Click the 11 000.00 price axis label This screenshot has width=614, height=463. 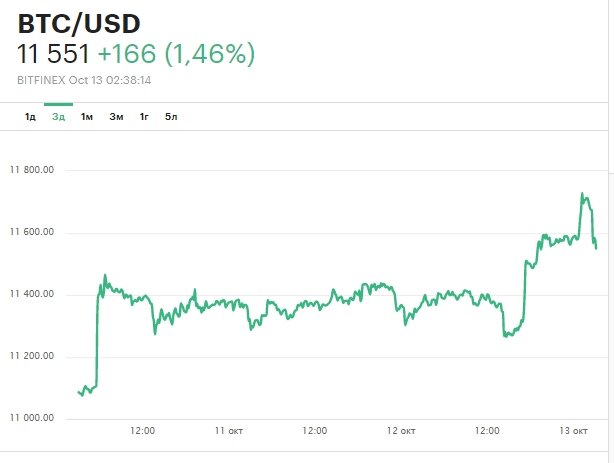[x=33, y=419]
